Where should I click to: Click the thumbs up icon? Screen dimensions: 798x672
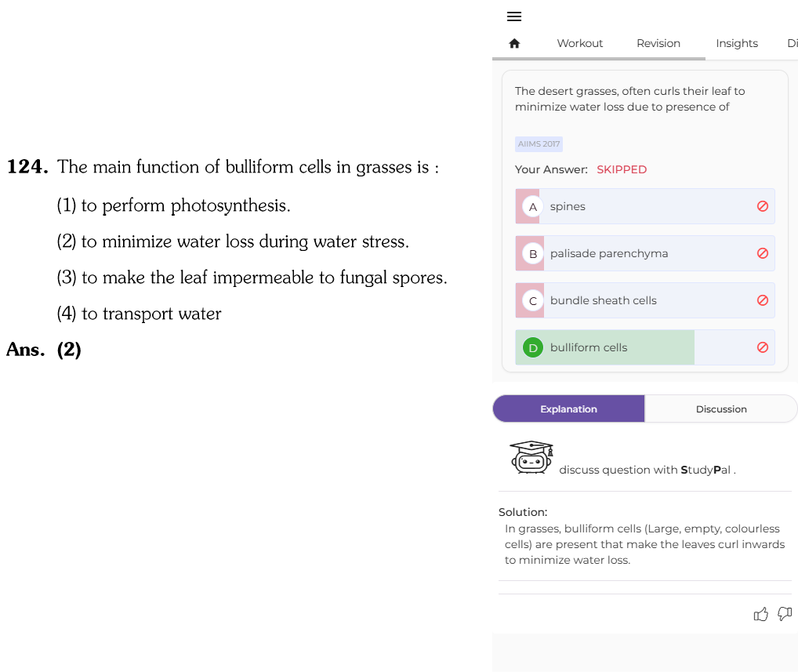point(761,615)
